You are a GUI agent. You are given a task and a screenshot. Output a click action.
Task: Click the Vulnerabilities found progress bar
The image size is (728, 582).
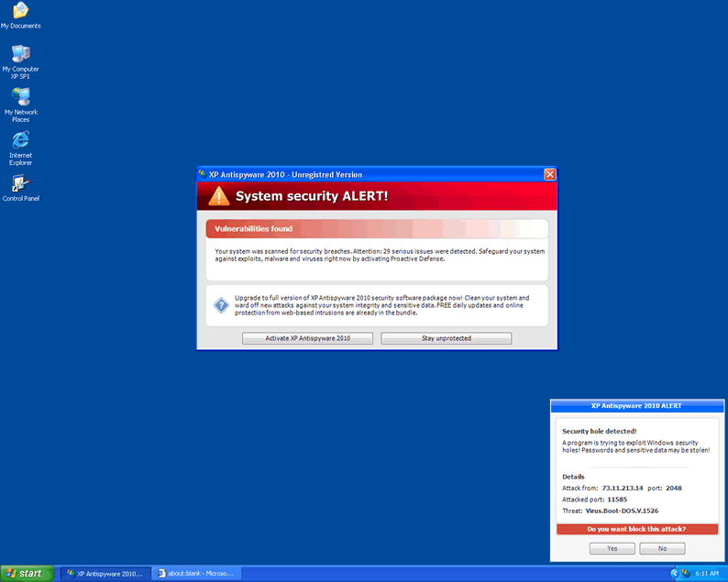click(376, 228)
